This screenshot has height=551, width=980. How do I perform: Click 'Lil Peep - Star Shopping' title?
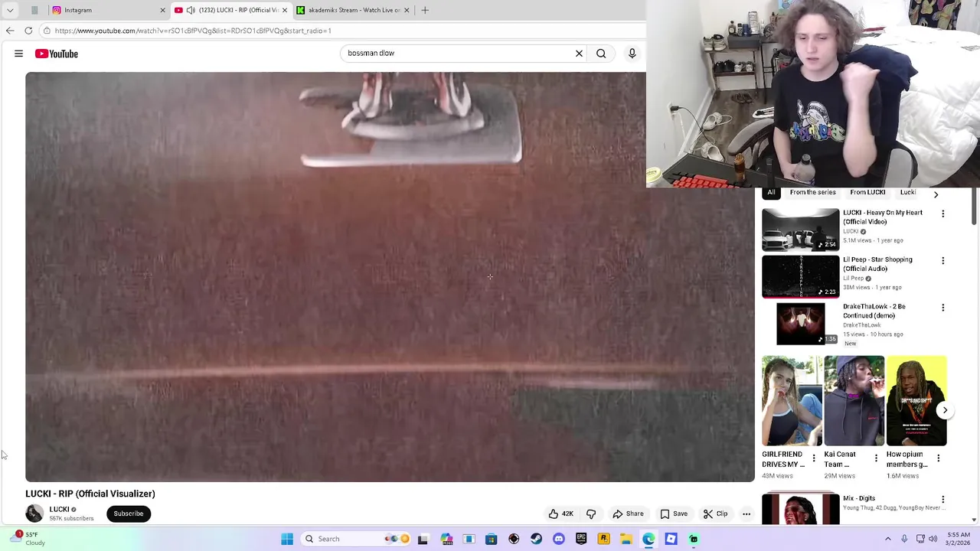[877, 264]
